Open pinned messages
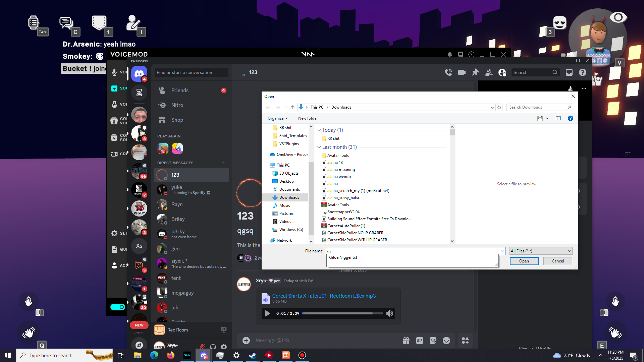Viewport: 644px width, 362px height. (x=475, y=72)
